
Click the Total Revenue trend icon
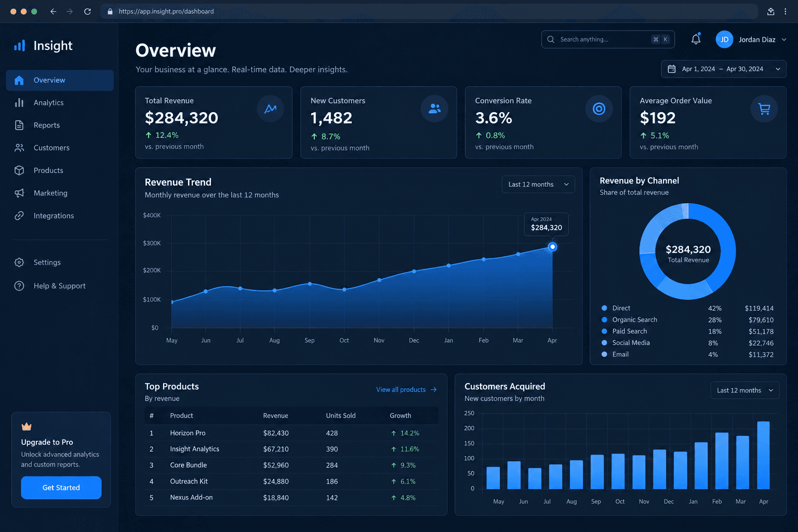coord(270,109)
